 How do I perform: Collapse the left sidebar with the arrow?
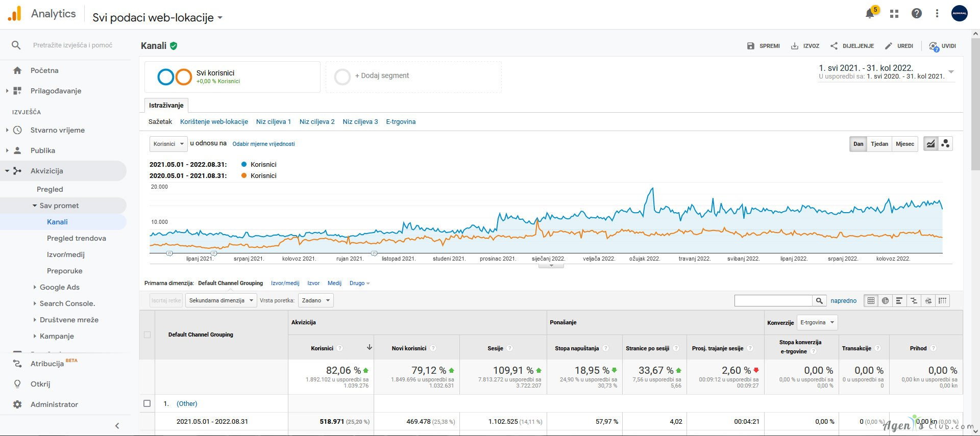117,426
